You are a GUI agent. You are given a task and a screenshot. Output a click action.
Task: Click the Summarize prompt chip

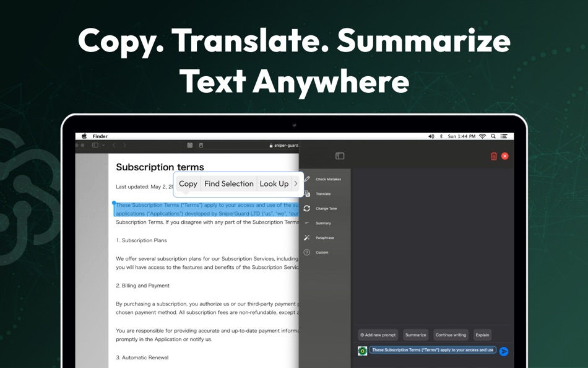coord(415,335)
